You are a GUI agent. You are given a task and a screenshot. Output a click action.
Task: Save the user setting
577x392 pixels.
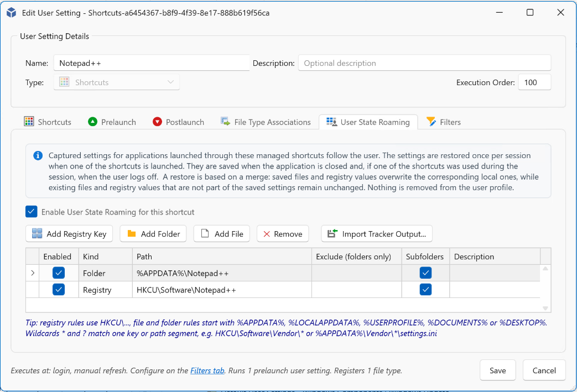pyautogui.click(x=497, y=370)
